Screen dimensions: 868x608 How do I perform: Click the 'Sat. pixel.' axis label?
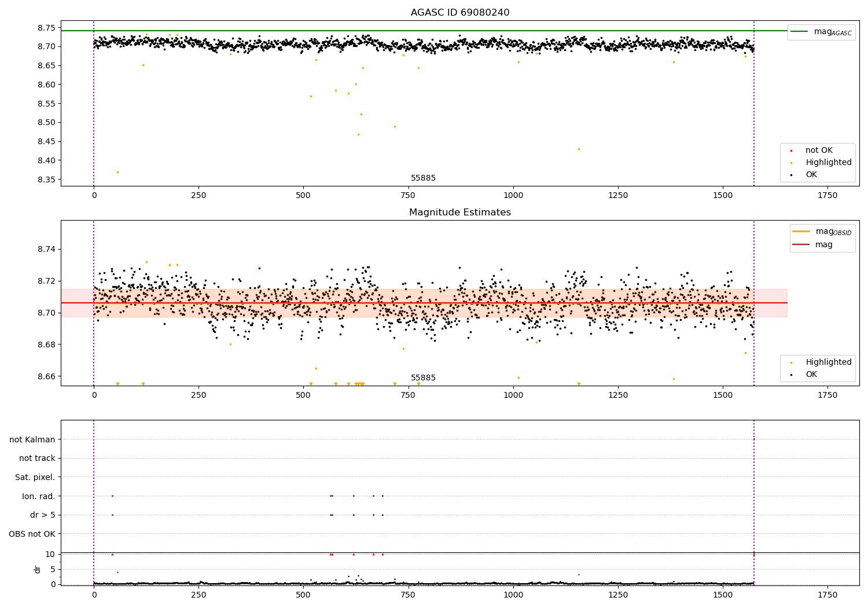(35, 478)
